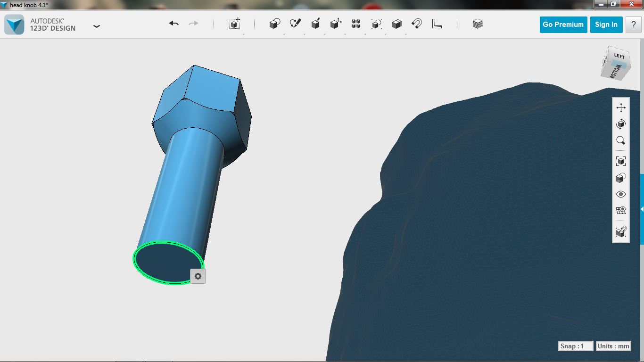Open the Construct tools menu

316,24
